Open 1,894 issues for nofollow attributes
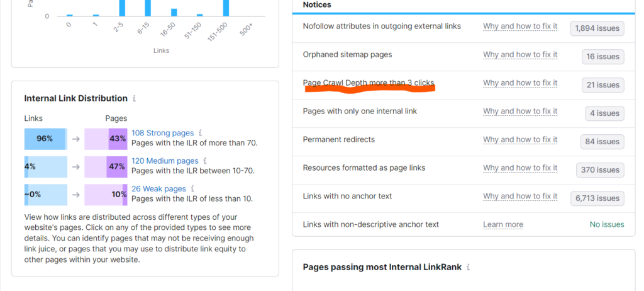Viewport: 644px width, 291px height. pos(597,28)
